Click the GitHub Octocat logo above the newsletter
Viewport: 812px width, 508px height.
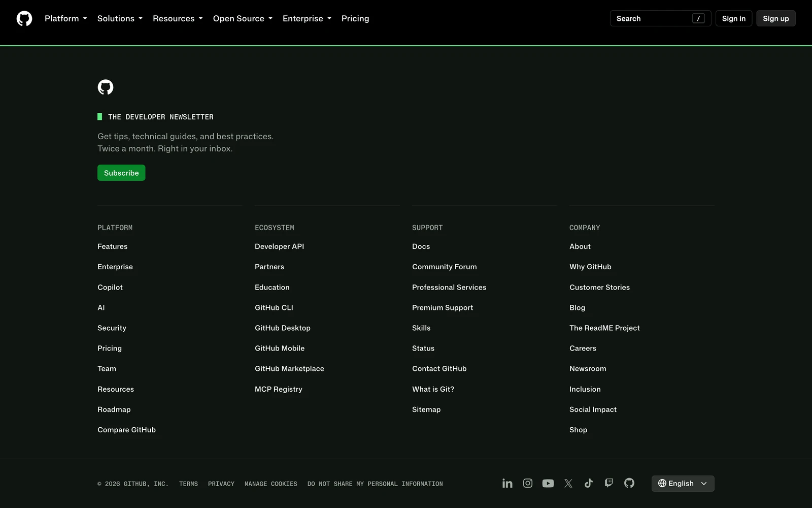[106, 87]
